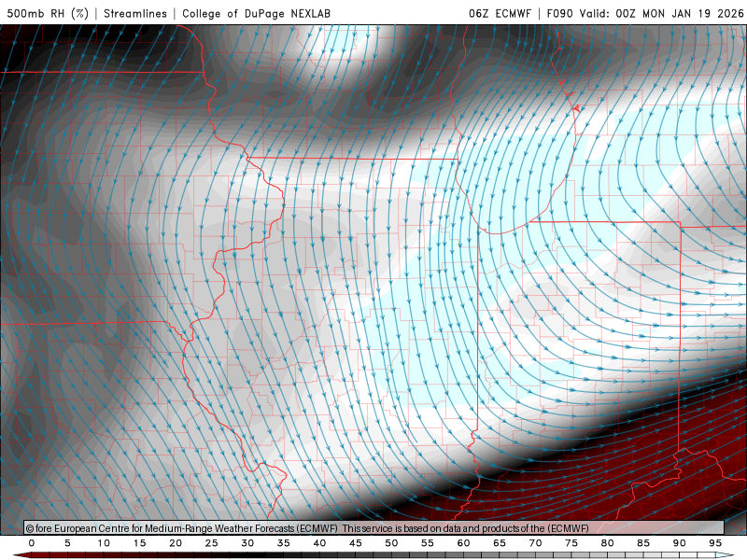Click the "20" tick label on the legend
The width and height of the screenshot is (747, 560).
176,543
